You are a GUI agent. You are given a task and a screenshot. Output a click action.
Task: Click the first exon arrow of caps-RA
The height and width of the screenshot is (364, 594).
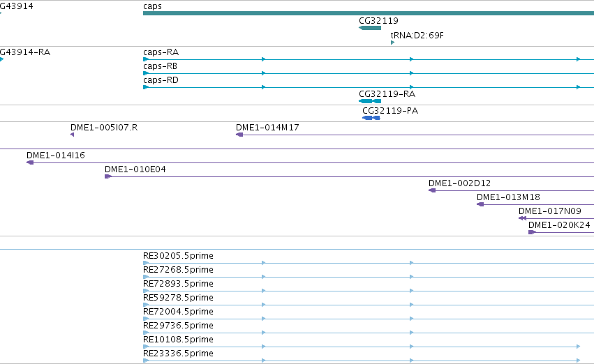pyautogui.click(x=146, y=59)
